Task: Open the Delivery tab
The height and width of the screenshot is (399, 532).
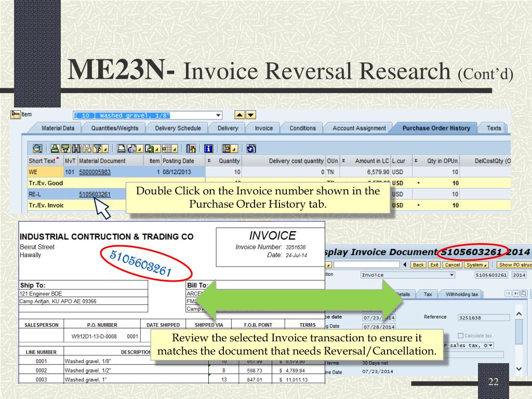Action: click(228, 128)
